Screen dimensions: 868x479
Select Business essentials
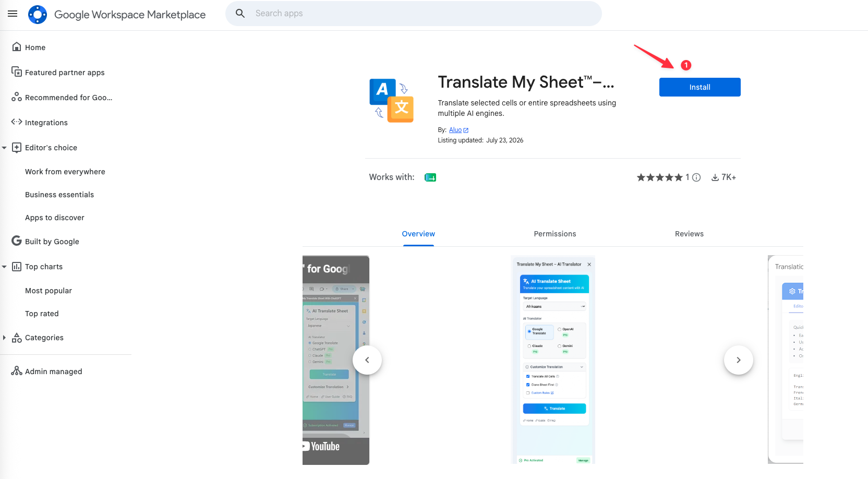pyautogui.click(x=59, y=195)
